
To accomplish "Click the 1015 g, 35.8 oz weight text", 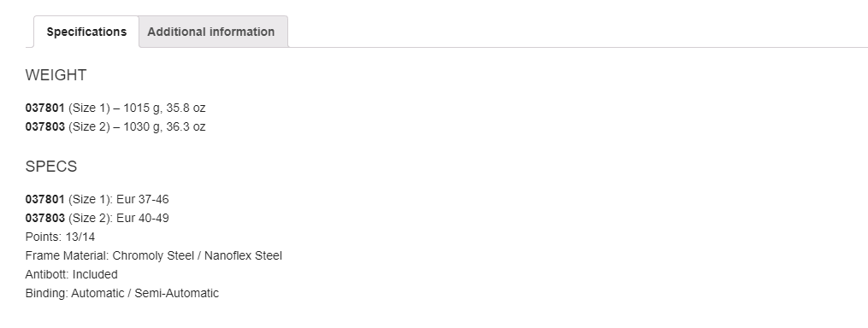I will [164, 108].
